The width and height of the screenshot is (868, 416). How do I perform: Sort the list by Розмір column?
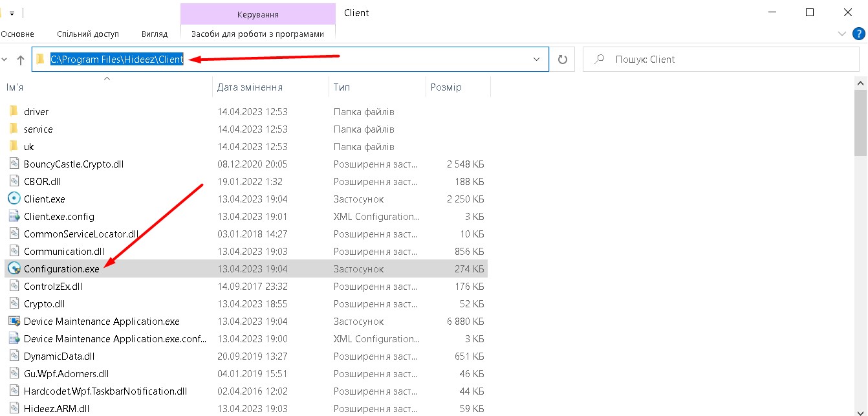pyautogui.click(x=446, y=87)
